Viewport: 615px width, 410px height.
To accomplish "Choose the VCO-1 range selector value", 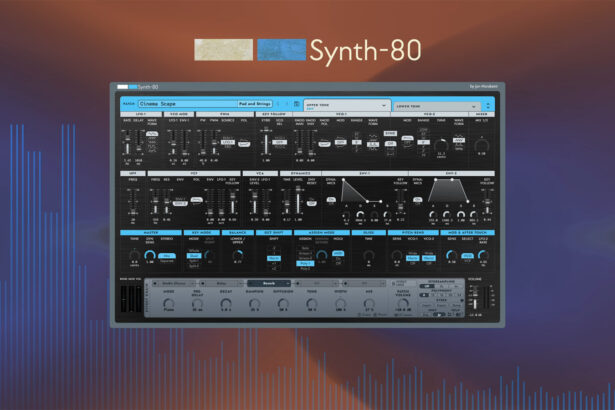I will [x=356, y=142].
